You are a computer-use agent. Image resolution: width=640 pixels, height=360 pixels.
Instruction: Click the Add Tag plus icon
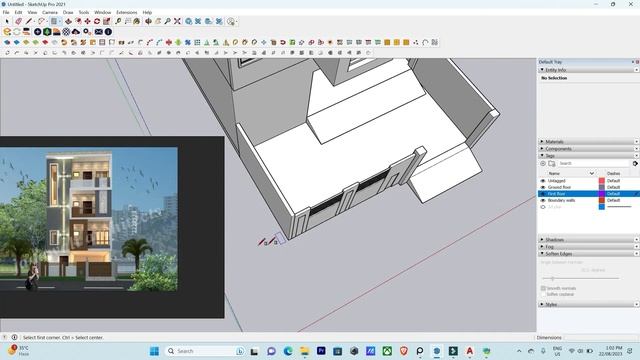pyautogui.click(x=543, y=163)
